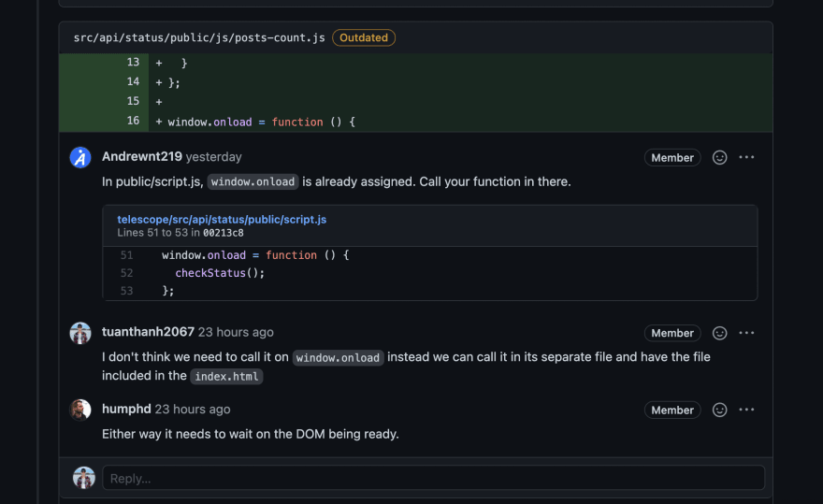Screen dimensions: 823x504
Task: Click humphd's profile avatar
Action: (x=80, y=410)
